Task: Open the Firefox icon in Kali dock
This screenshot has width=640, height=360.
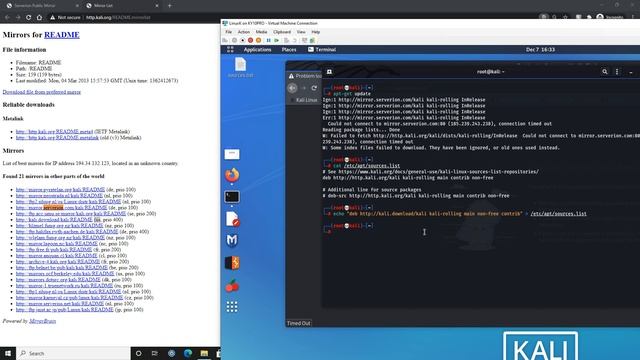Action: pyautogui.click(x=232, y=175)
